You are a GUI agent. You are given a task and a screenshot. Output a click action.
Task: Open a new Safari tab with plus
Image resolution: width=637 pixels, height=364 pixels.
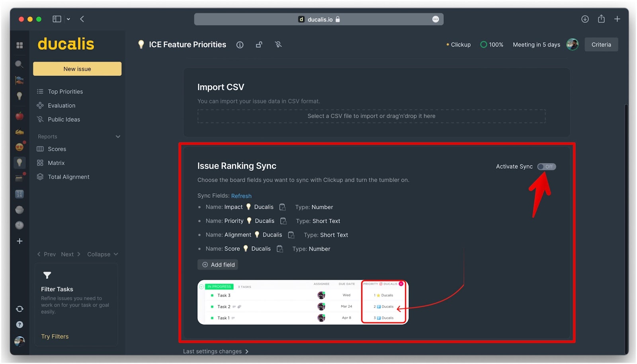[x=617, y=19]
